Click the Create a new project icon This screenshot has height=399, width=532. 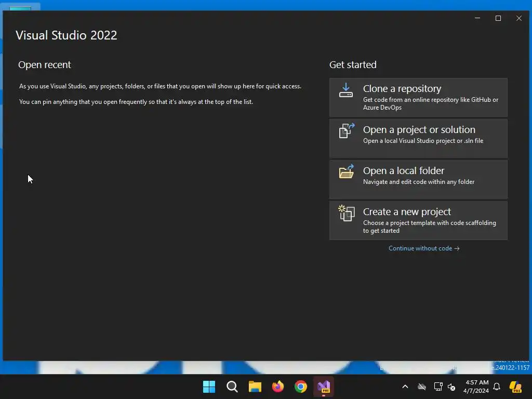(347, 213)
